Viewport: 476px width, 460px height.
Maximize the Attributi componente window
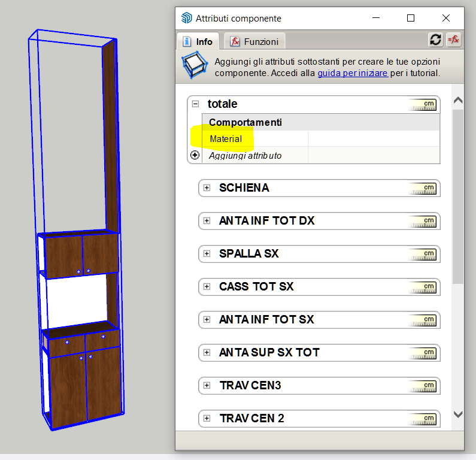[410, 18]
